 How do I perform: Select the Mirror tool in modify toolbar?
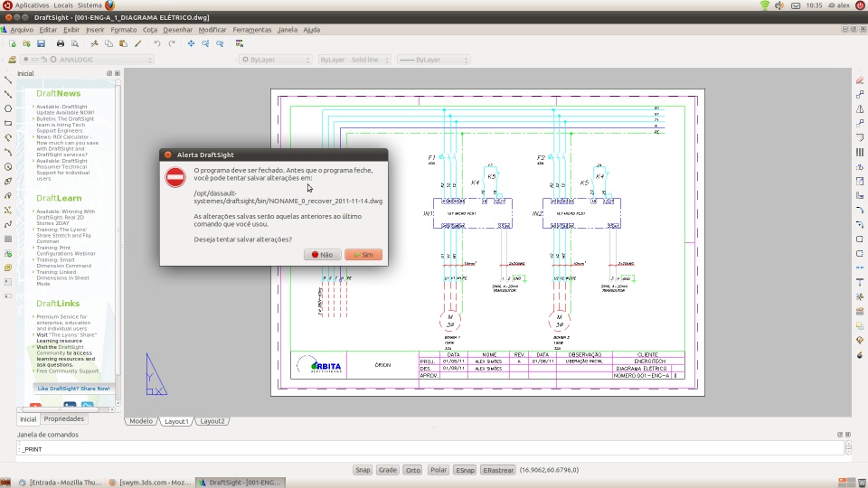[860, 109]
